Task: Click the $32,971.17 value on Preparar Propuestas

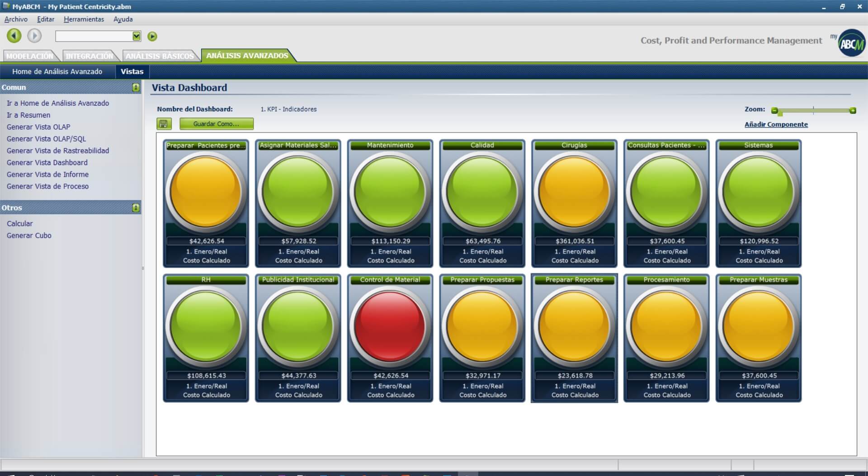Action: pos(483,376)
